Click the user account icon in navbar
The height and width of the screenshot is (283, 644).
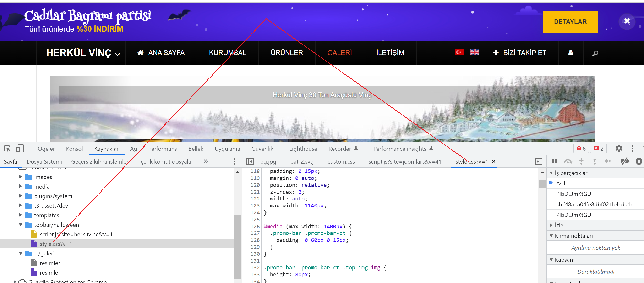pos(571,53)
